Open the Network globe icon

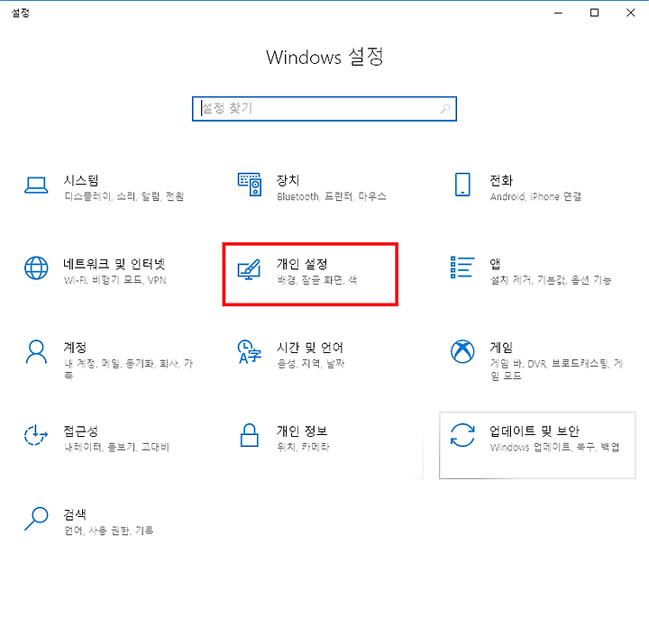click(x=36, y=268)
